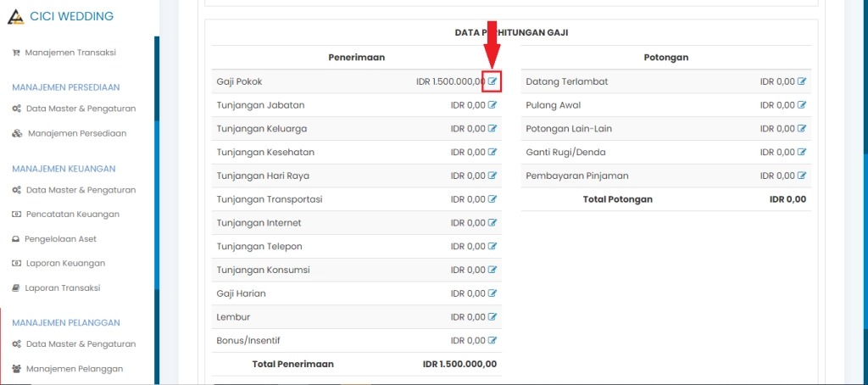Edit the Lembur value

(492, 317)
